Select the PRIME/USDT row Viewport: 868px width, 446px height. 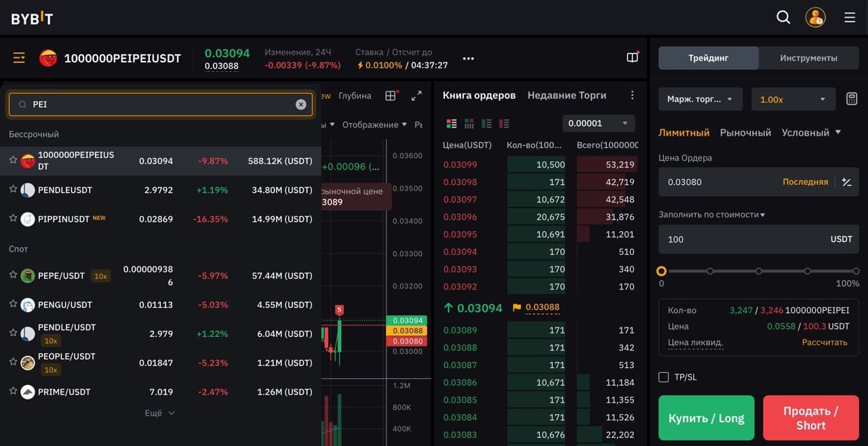click(x=161, y=392)
